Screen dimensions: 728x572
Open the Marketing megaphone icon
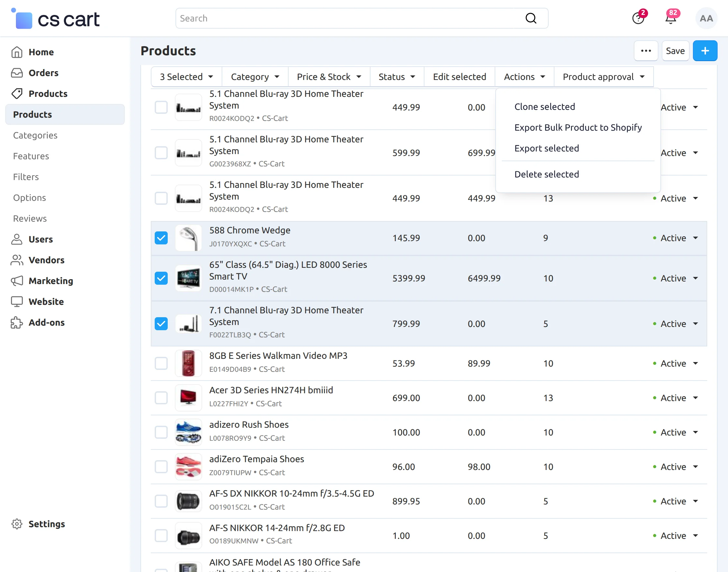click(x=17, y=281)
